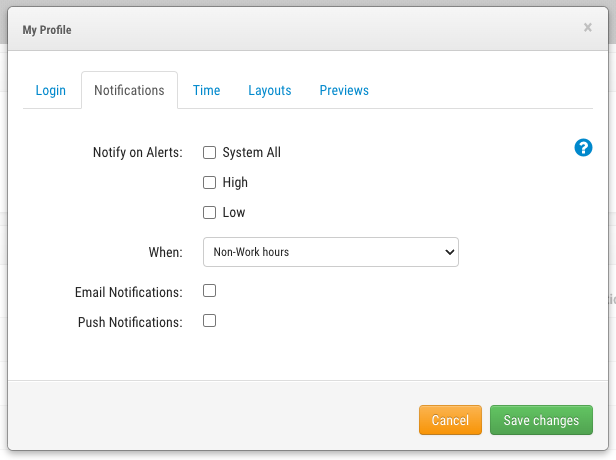
Task: Select the Notifications tab
Action: tap(129, 90)
